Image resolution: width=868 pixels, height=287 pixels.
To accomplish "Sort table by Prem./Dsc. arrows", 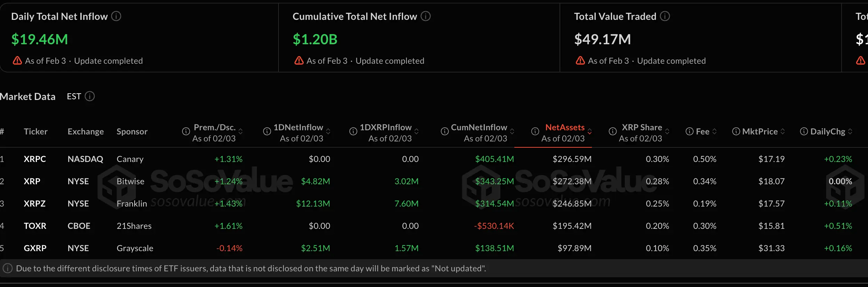I will pyautogui.click(x=241, y=132).
